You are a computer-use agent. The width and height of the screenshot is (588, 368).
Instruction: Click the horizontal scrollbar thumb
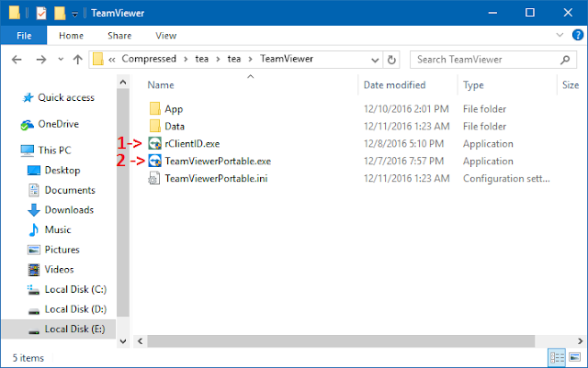(x=341, y=341)
